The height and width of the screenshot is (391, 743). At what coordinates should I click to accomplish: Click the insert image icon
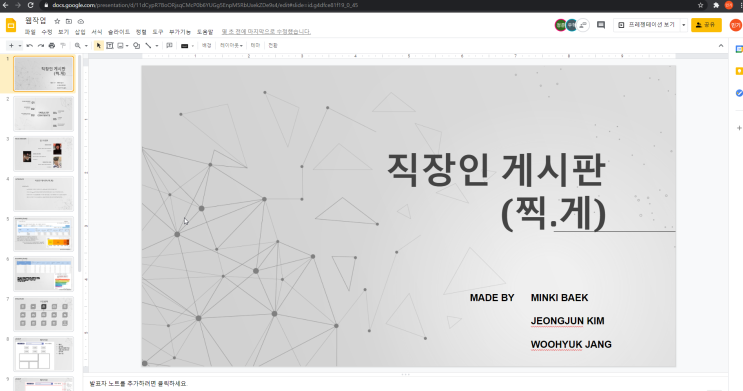click(x=120, y=45)
